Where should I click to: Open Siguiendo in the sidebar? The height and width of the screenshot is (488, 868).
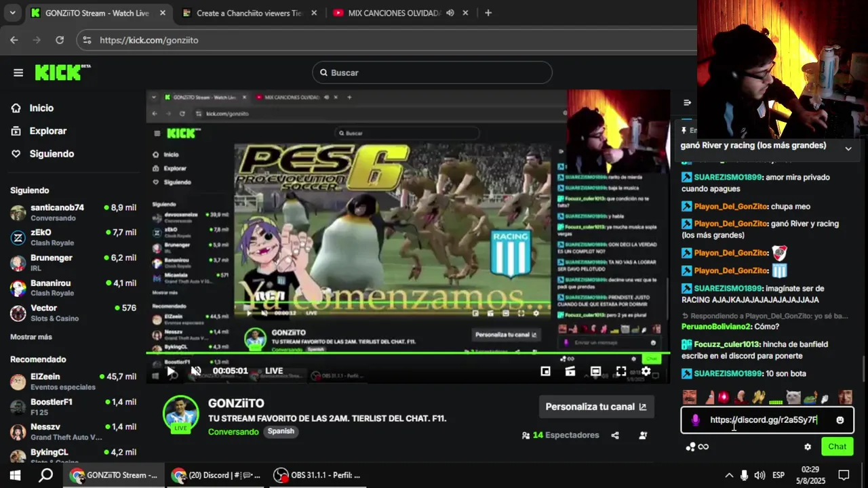pyautogui.click(x=52, y=154)
